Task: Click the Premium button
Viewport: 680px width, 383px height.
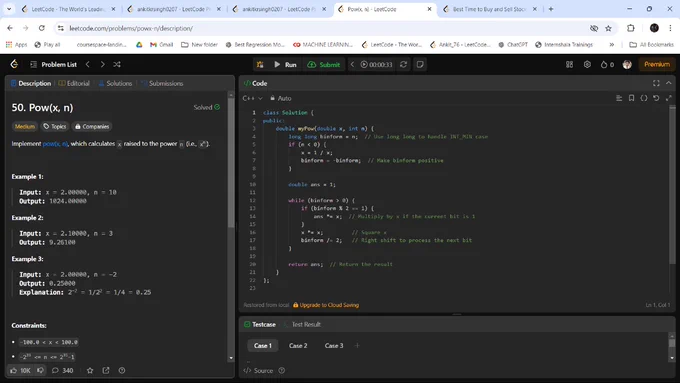Action: click(x=657, y=64)
